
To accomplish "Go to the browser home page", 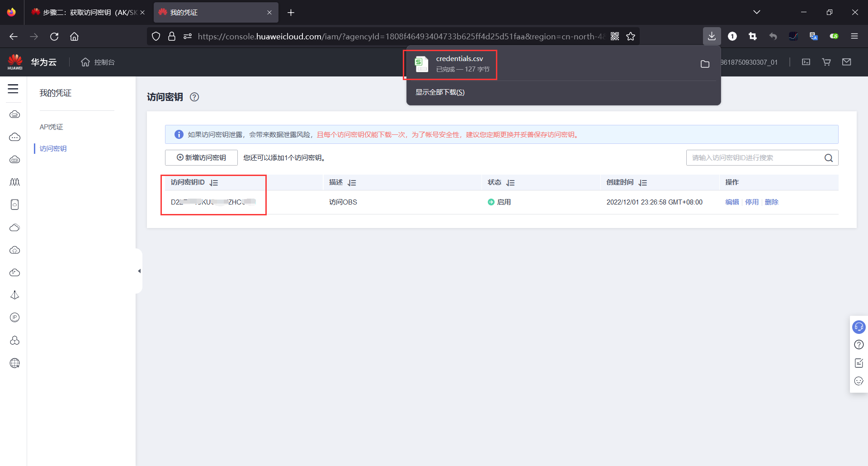I will pos(74,36).
